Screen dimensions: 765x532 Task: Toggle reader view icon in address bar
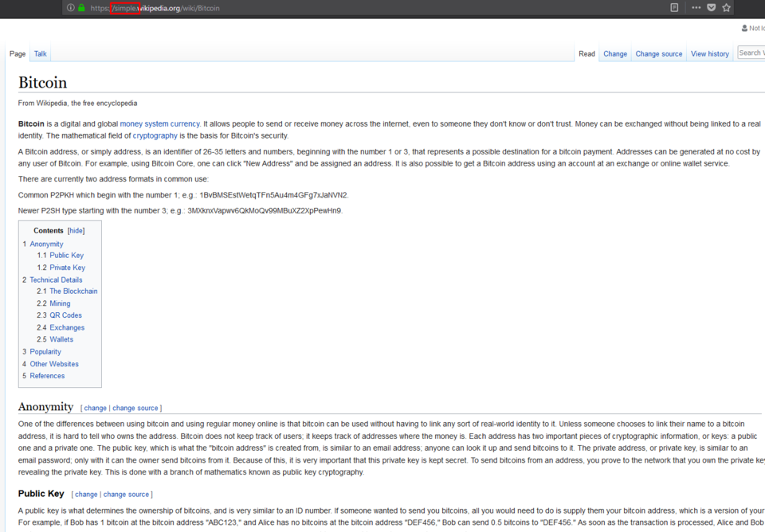pos(674,7)
